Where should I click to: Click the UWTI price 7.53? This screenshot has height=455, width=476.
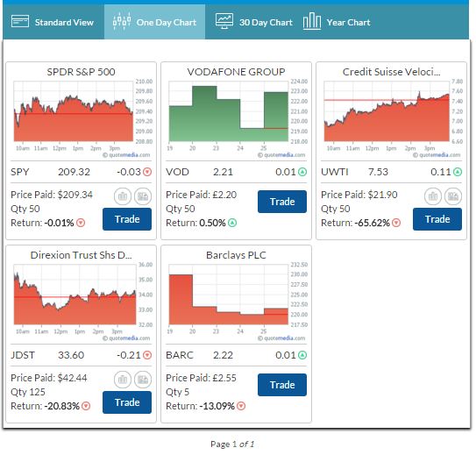click(378, 172)
